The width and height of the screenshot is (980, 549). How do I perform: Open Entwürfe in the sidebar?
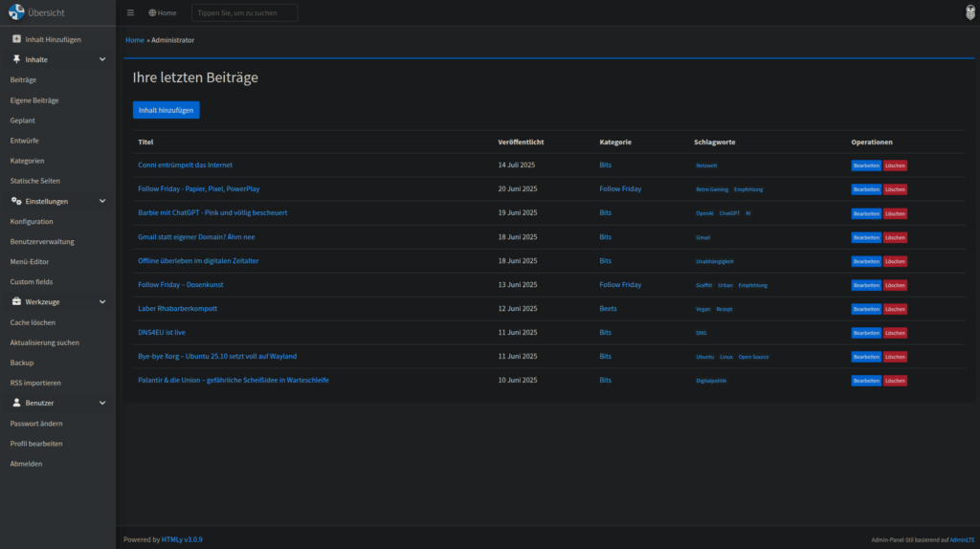click(24, 141)
